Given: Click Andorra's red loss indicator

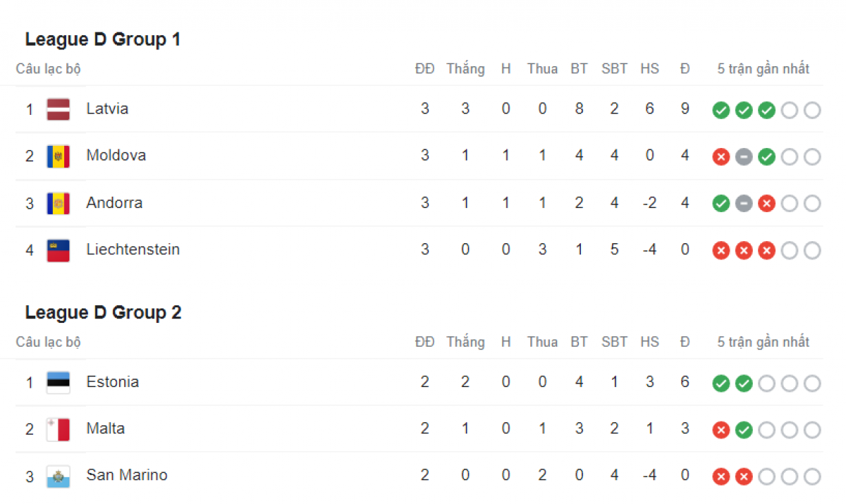Looking at the screenshot, I should [x=766, y=204].
